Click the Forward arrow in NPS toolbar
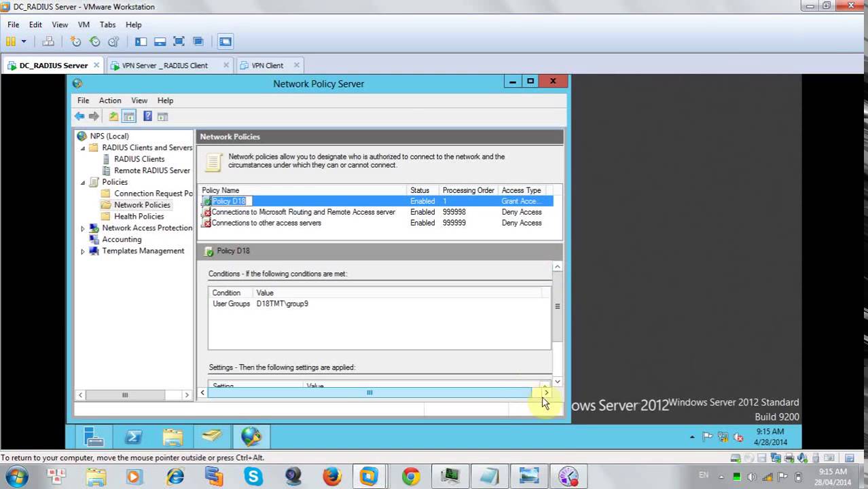 point(94,116)
